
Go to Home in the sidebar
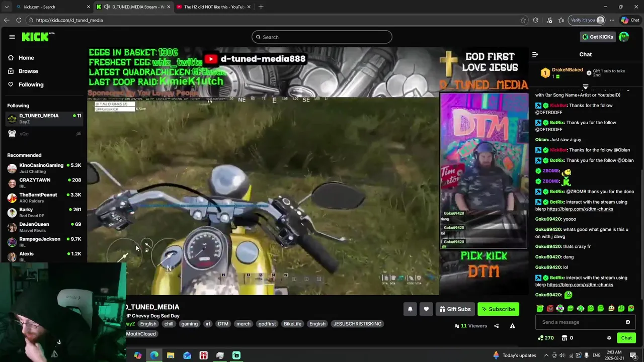coord(21,58)
